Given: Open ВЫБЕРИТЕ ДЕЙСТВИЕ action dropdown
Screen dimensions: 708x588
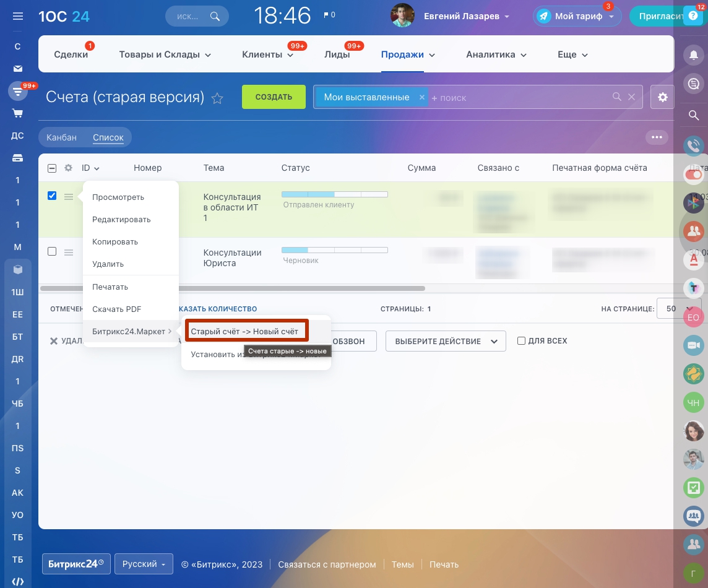Looking at the screenshot, I should [x=446, y=341].
